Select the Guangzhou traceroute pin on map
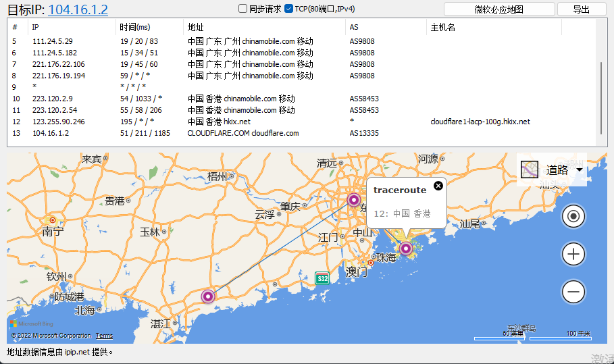The width and height of the screenshot is (614, 364). tap(353, 200)
